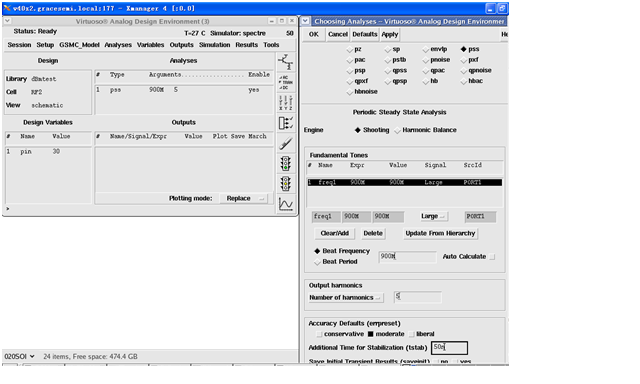
Task: Open the Number of harmonics dropdown
Action: click(x=345, y=297)
